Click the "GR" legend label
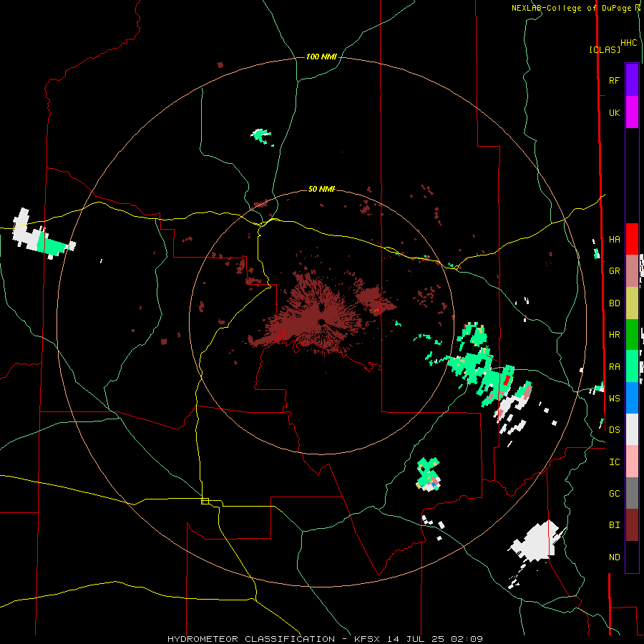The height and width of the screenshot is (644, 644). [614, 271]
